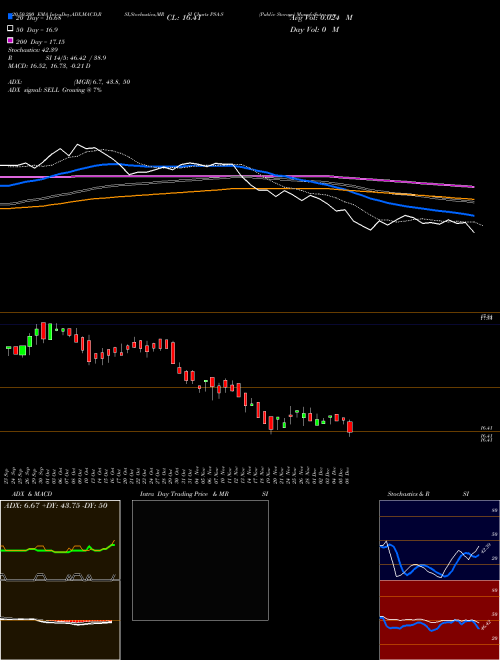Click the "CL: 16.41" closing price label
Screen dimensions: 500x660
pos(184,18)
